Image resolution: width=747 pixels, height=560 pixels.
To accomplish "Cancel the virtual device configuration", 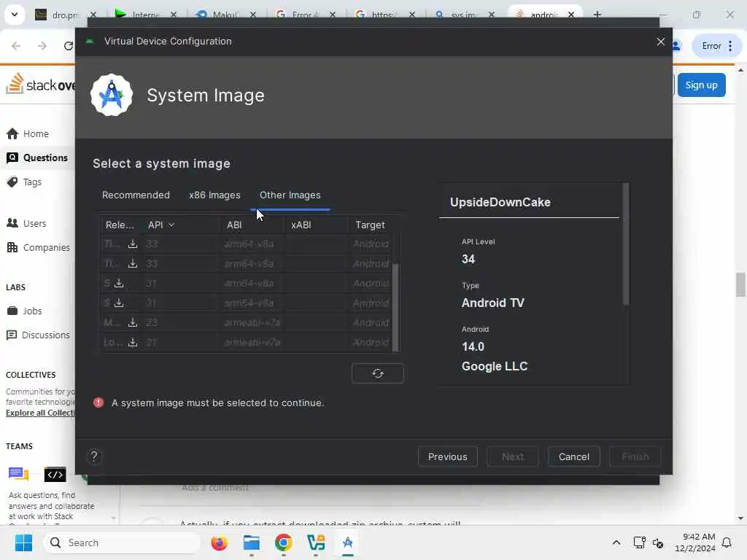I will point(573,456).
